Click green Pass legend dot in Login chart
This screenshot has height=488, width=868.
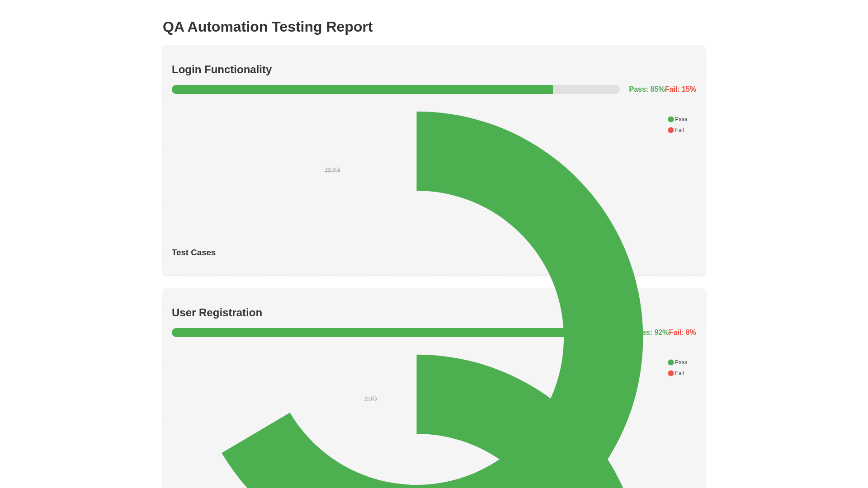click(671, 119)
